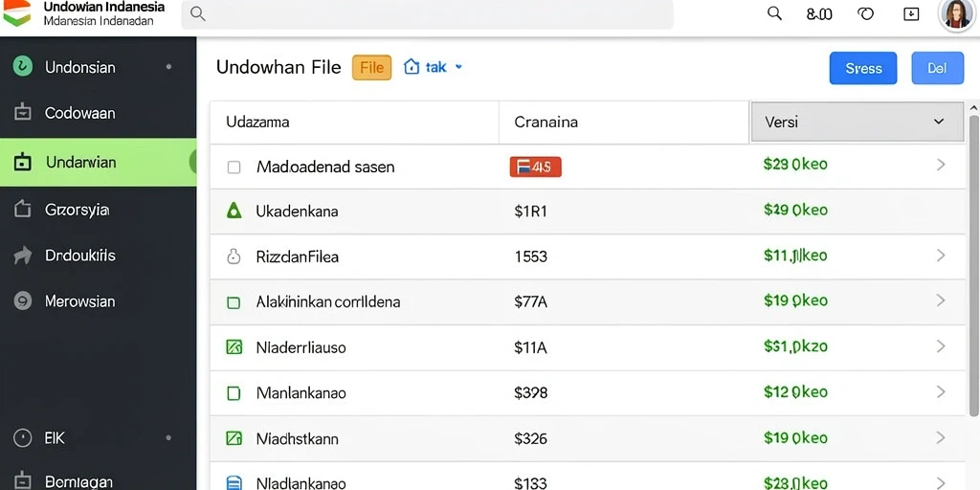The image size is (980, 490).
Task: Click the green triangle icon beside Ukadenkana
Action: [x=234, y=211]
